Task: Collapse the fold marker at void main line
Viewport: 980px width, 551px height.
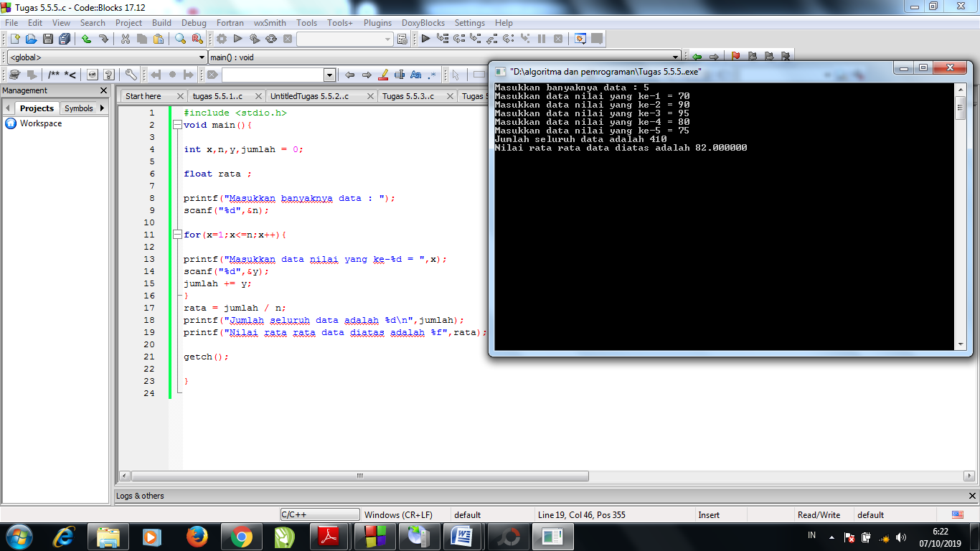Action: point(176,125)
